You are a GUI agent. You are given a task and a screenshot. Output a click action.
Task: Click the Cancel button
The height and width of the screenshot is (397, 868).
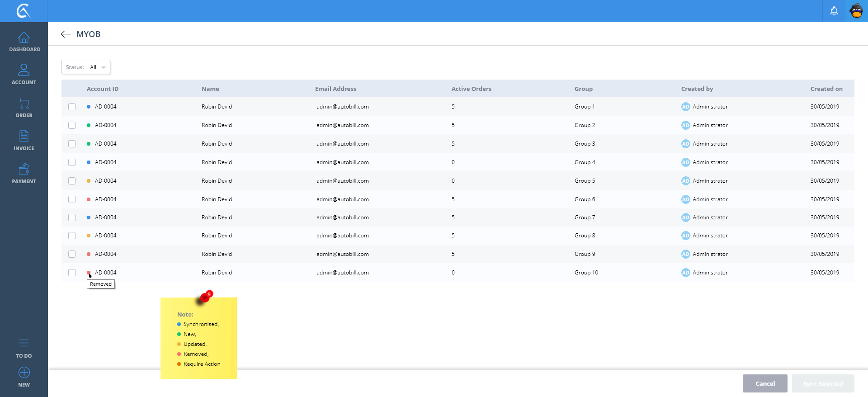[764, 383]
